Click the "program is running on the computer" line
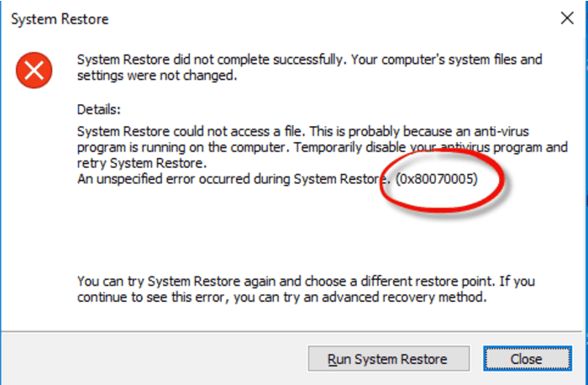Screen dimensions: 588x385 click(x=185, y=147)
